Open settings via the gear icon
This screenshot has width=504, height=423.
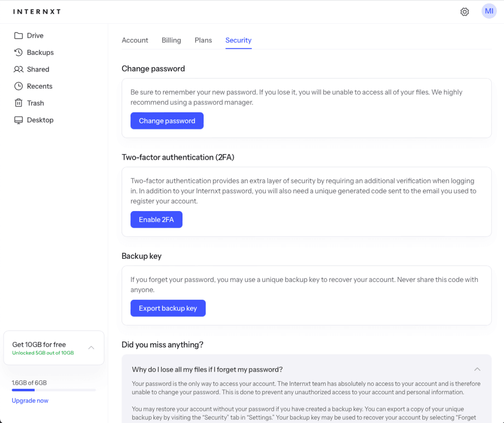pos(464,11)
